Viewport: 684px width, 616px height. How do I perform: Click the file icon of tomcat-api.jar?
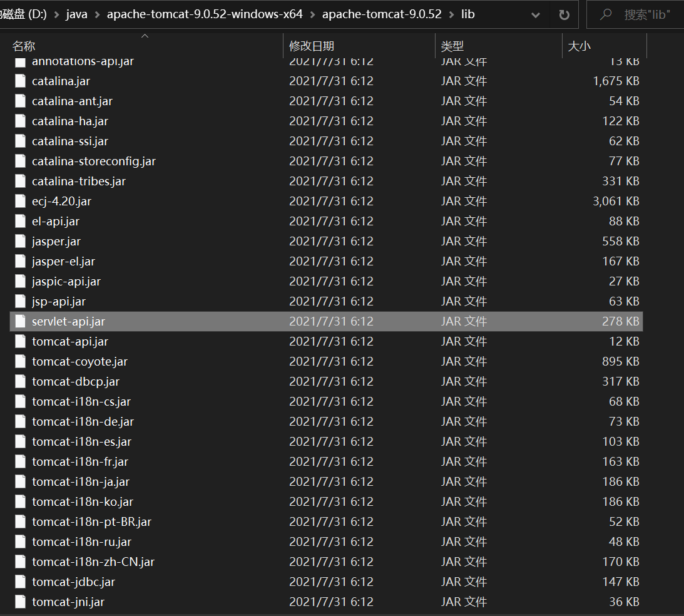(20, 342)
